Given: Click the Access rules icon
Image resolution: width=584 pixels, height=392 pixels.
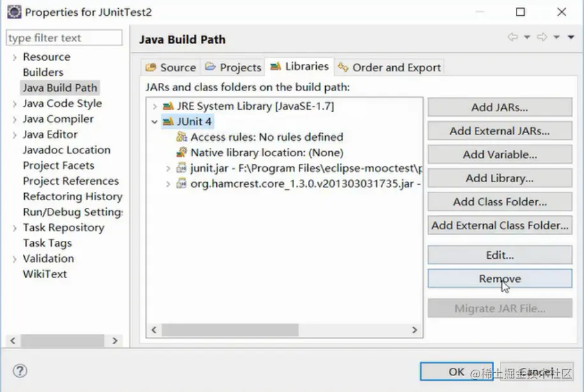Looking at the screenshot, I should [181, 137].
